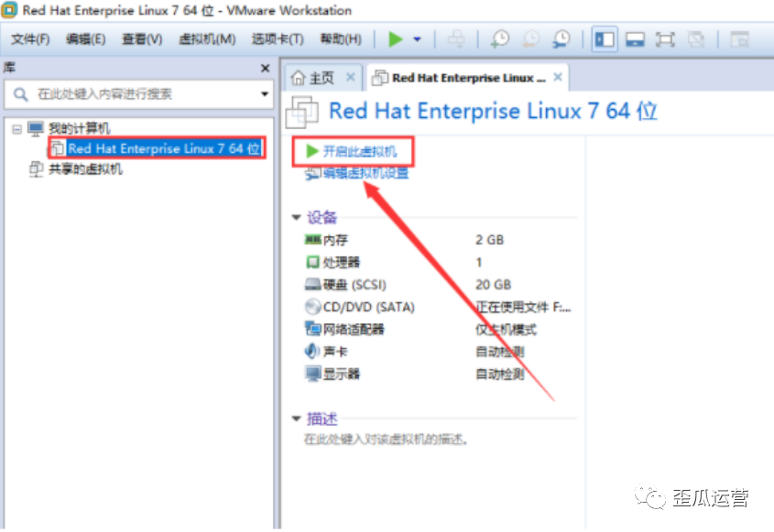Collapse the 我的计算机 tree node
The height and width of the screenshot is (532, 774).
coord(16,129)
